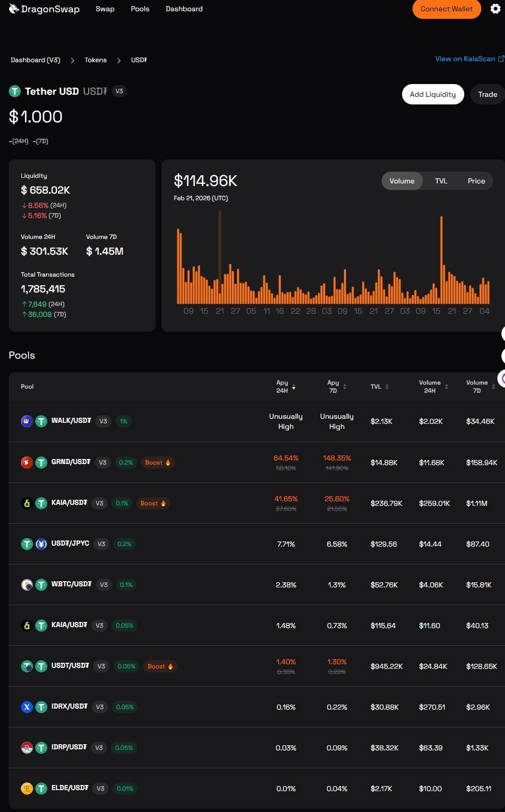505x812 pixels.
Task: Click the $945.22K TVL value
Action: 387,666
